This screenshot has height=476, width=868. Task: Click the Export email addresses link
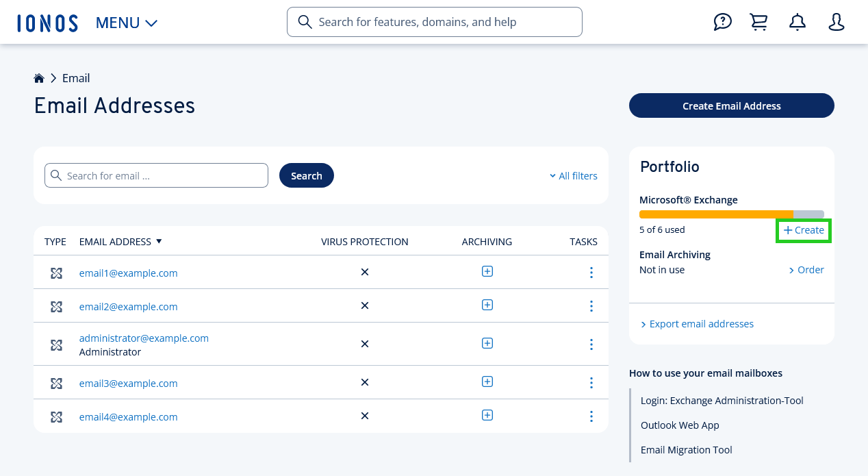[701, 324]
